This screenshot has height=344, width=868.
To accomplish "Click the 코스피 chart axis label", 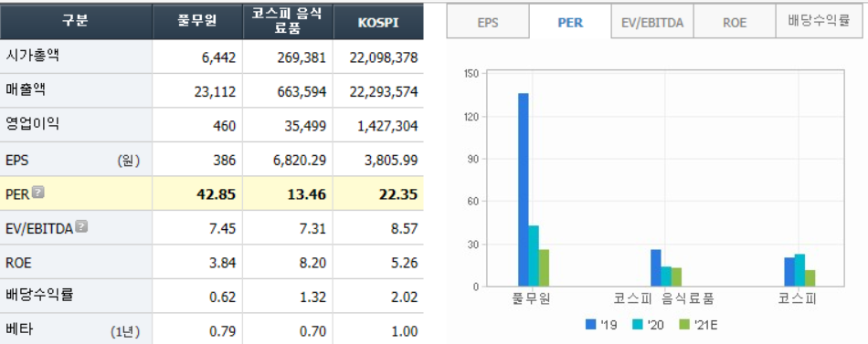I will [798, 299].
